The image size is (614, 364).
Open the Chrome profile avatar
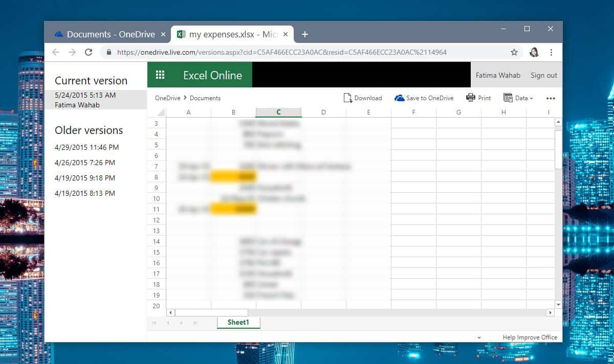(534, 52)
